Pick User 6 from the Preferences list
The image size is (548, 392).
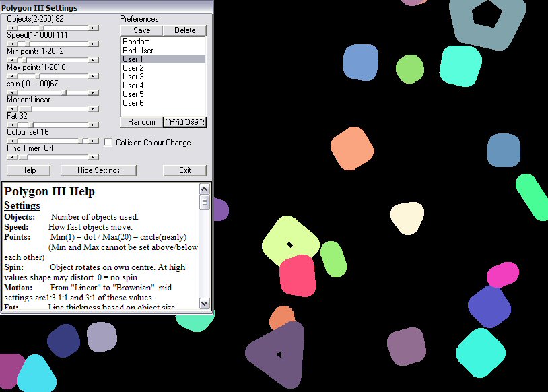coord(133,103)
